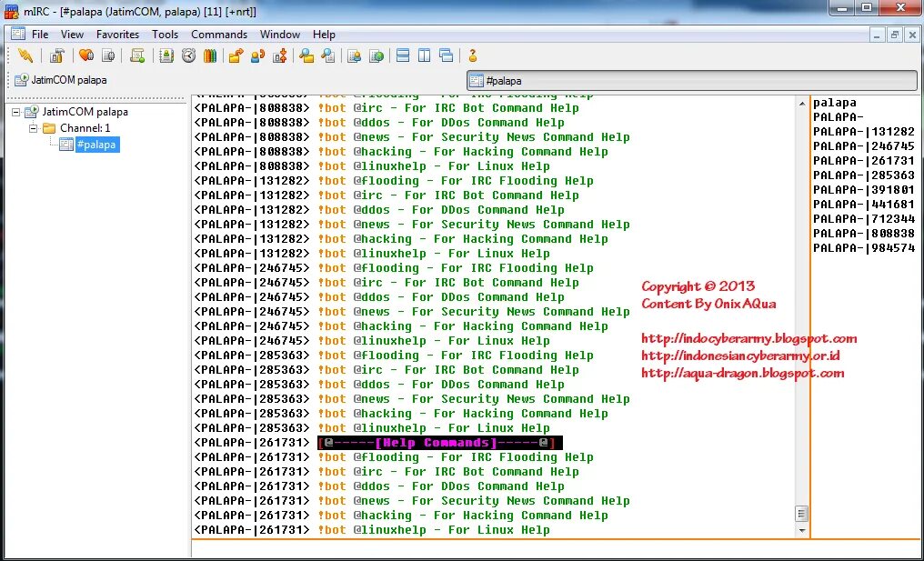This screenshot has width=924, height=561.
Task: Click PALAPA-|261731 '@flooding' help line
Action: [x=394, y=457]
